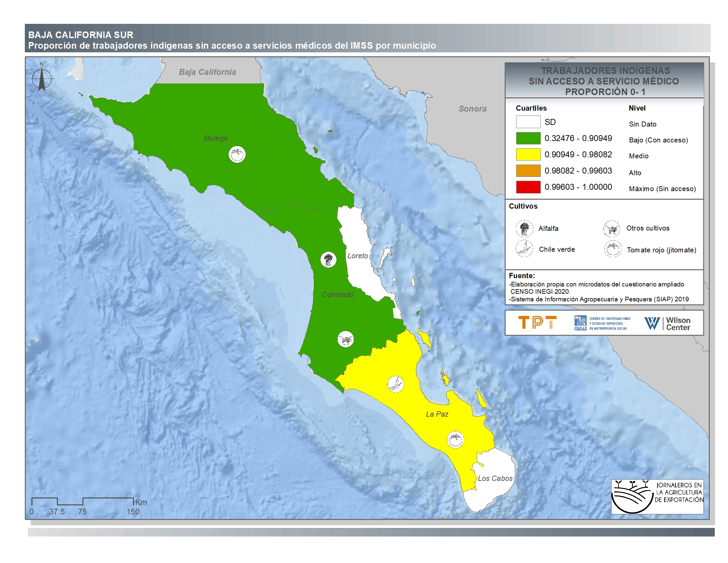This screenshot has width=728, height=563.
Task: Click the red Máximo legend swatch
Action: point(528,187)
